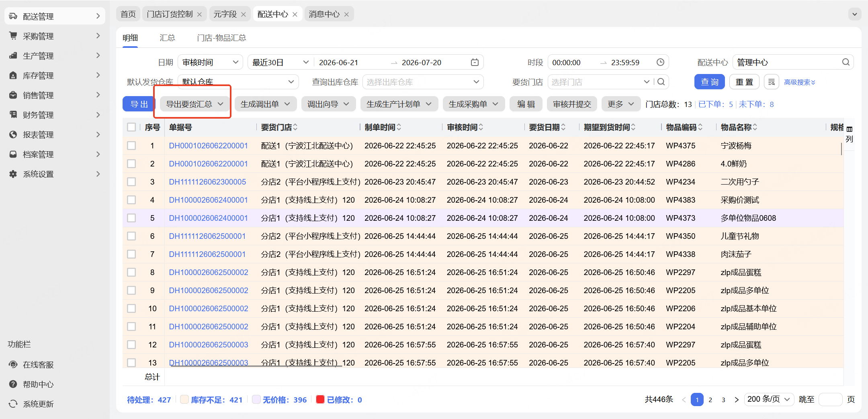
Task: Open the 高级搜索 link
Action: tap(799, 82)
